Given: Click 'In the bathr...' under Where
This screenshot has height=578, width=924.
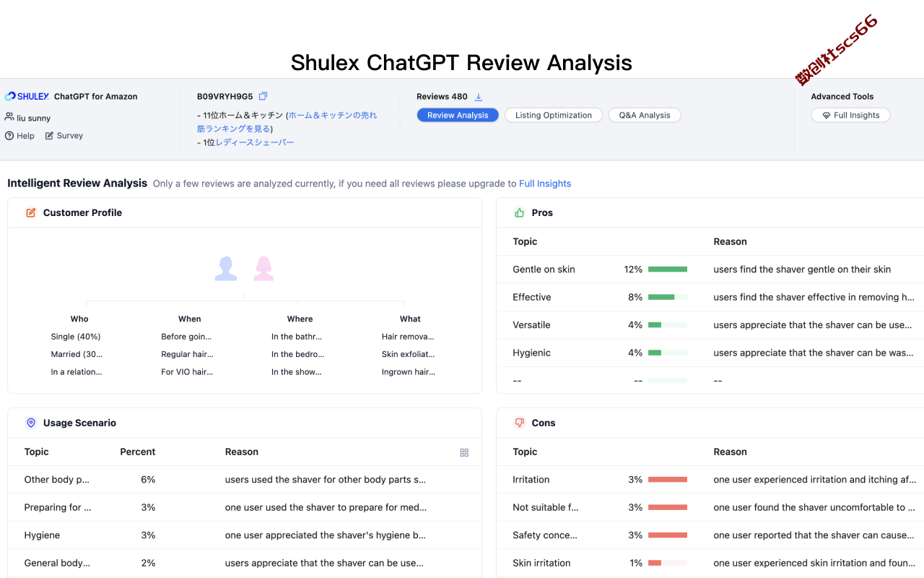Looking at the screenshot, I should (x=297, y=337).
